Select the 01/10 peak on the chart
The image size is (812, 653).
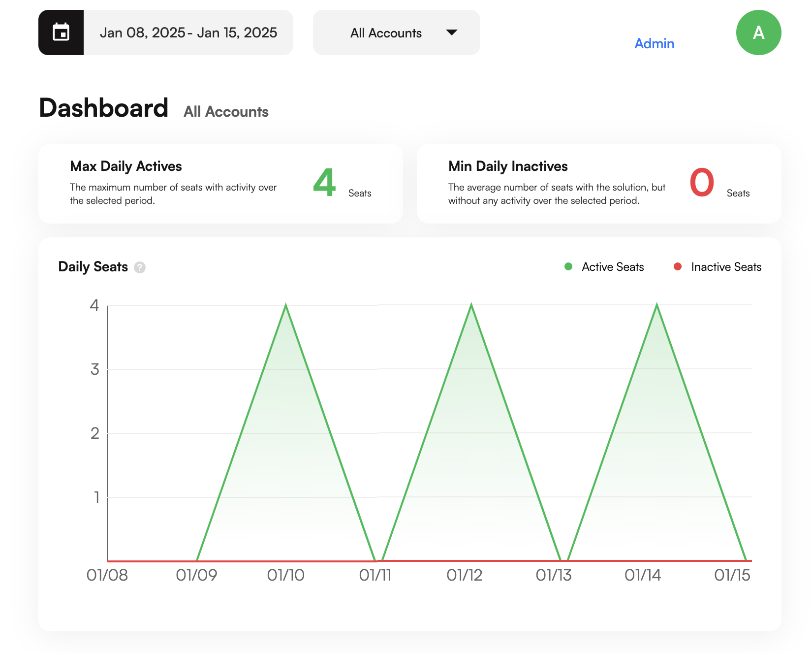286,305
